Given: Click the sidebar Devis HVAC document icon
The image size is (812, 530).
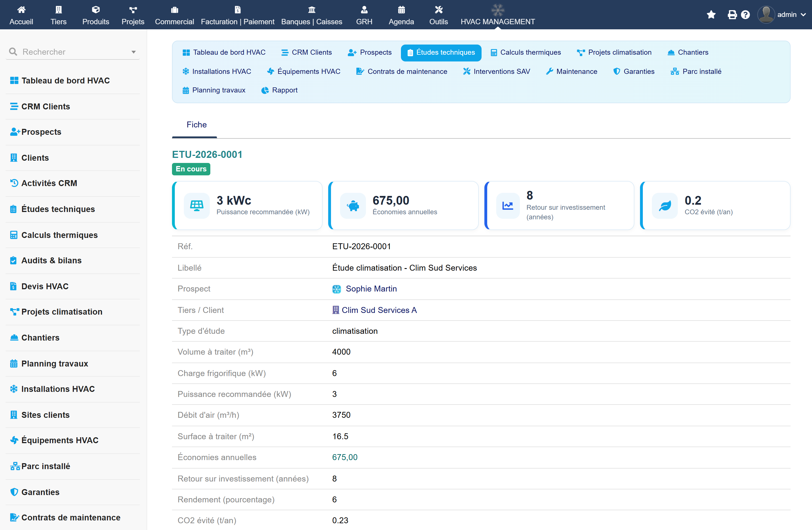Looking at the screenshot, I should point(13,286).
